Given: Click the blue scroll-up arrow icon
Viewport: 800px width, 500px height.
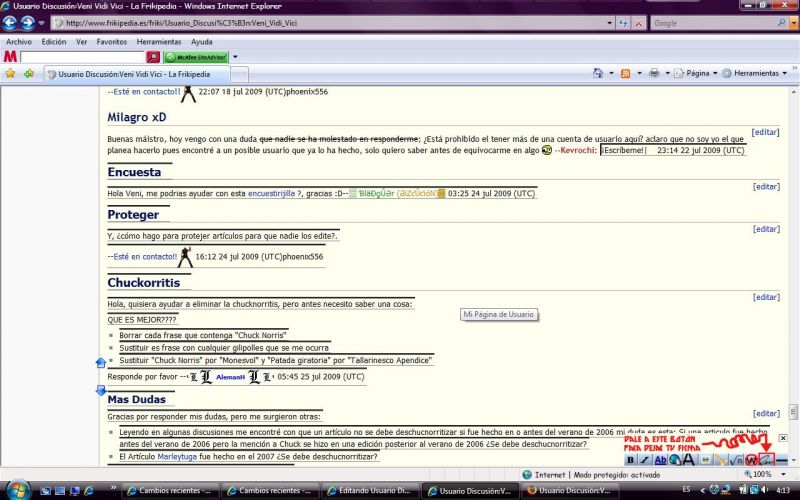Looking at the screenshot, I should pyautogui.click(x=100, y=362).
